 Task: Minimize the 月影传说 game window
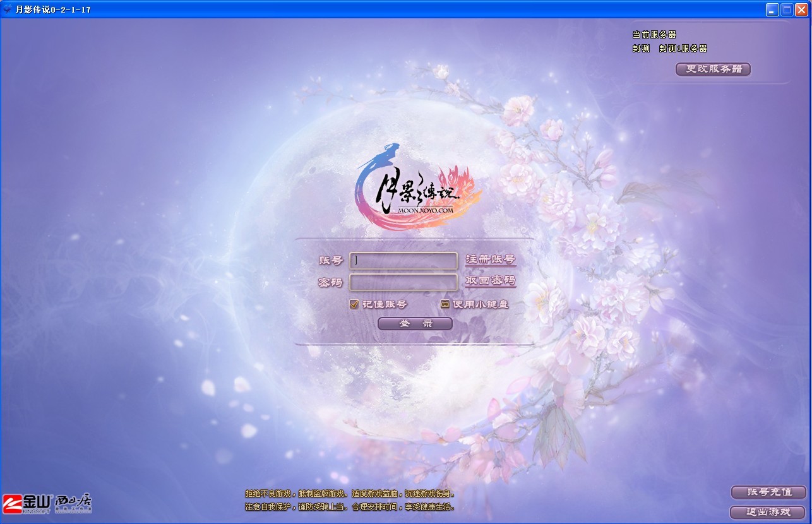click(x=772, y=9)
